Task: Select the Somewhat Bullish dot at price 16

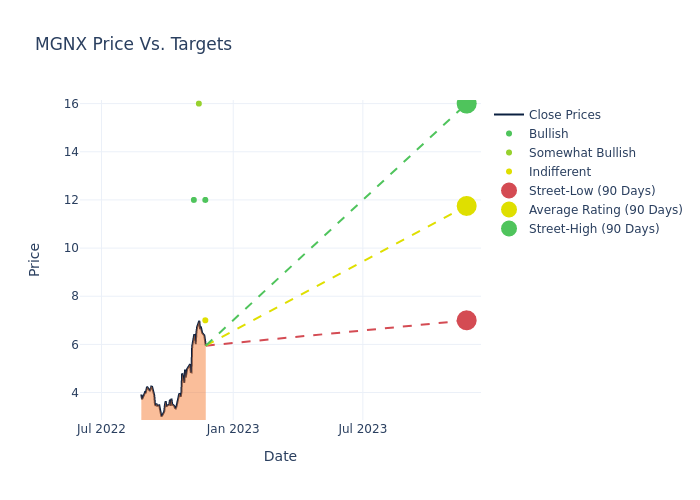Action: point(199,104)
